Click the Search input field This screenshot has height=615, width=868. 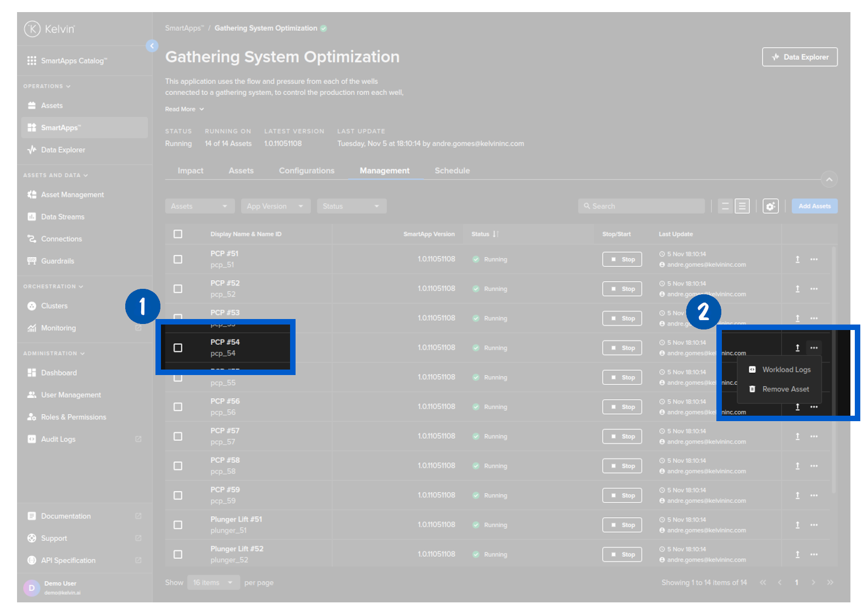pos(641,206)
